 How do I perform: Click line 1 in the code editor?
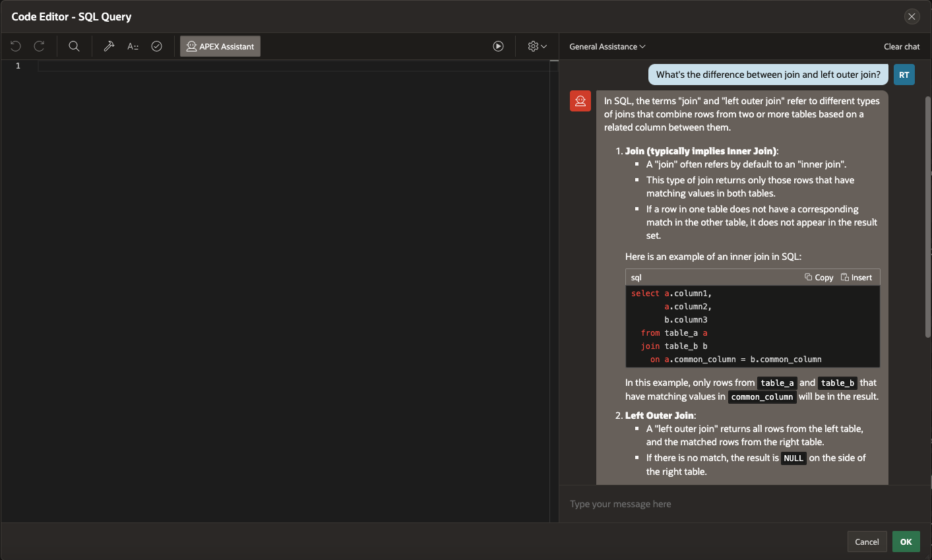290,66
